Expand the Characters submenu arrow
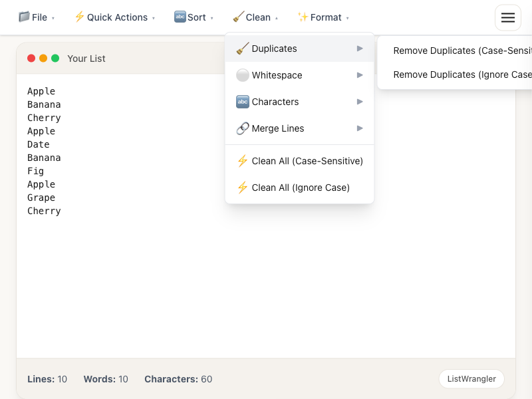The image size is (532, 399). click(360, 102)
